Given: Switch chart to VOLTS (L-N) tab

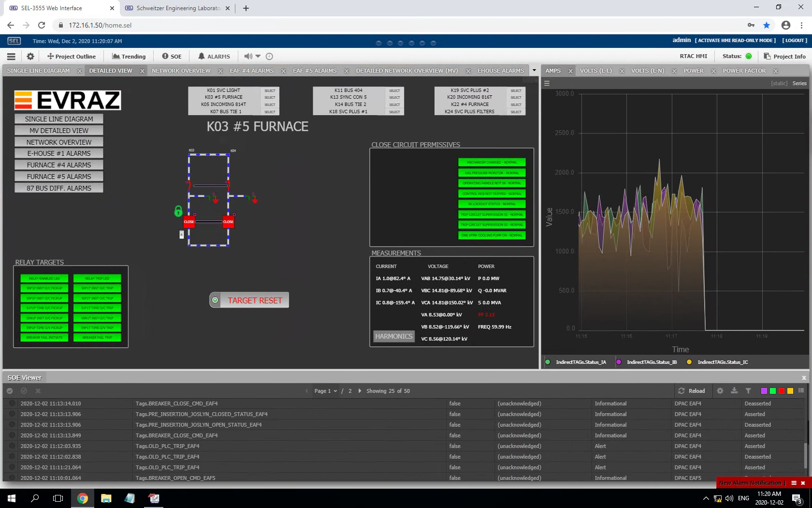Looking at the screenshot, I should coord(648,71).
